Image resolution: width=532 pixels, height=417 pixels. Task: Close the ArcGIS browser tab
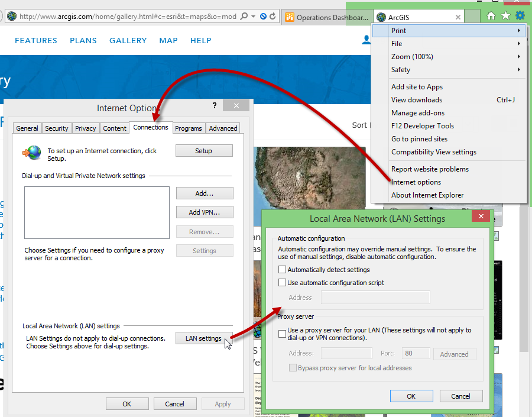pyautogui.click(x=458, y=17)
